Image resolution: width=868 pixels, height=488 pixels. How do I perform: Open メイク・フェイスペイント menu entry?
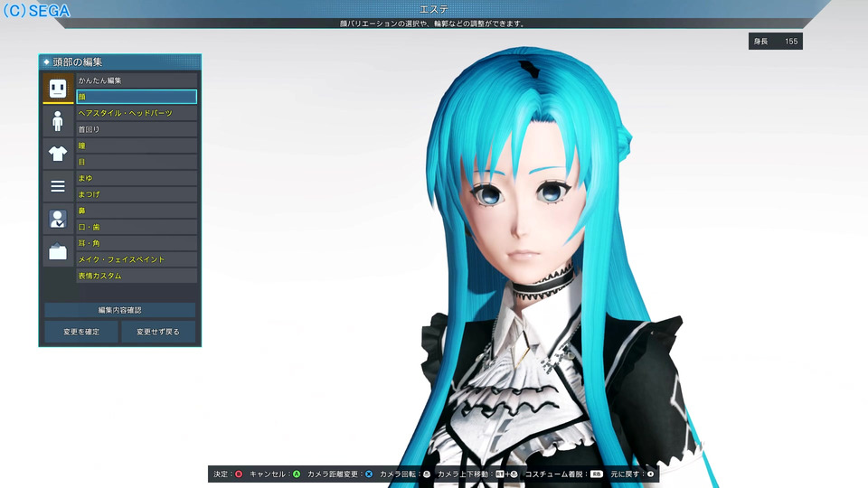(x=137, y=259)
